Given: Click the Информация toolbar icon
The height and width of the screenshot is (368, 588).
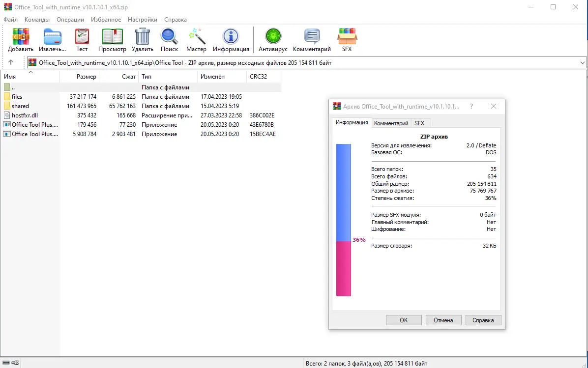Looking at the screenshot, I should tap(231, 36).
